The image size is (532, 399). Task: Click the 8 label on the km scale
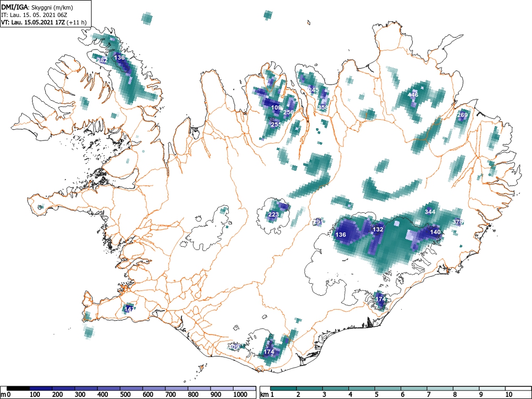[455, 395]
